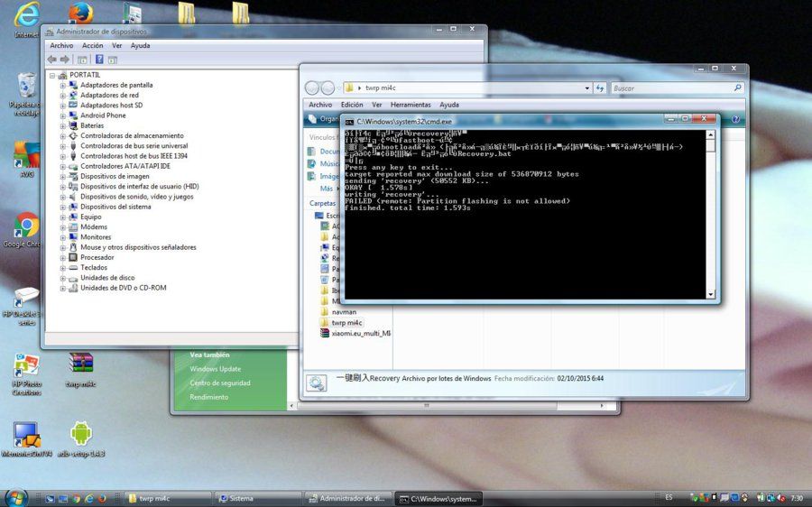Expand the Adaptadores de pantalla node
This screenshot has width=812, height=507.
click(x=62, y=86)
